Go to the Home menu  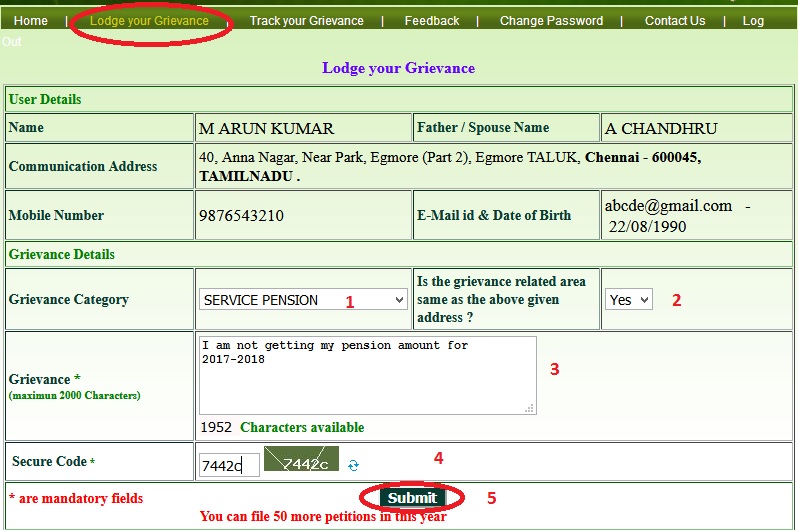pos(31,20)
